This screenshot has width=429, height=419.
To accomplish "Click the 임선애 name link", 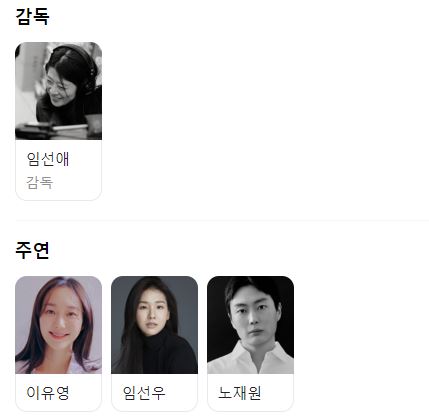I will point(48,159).
